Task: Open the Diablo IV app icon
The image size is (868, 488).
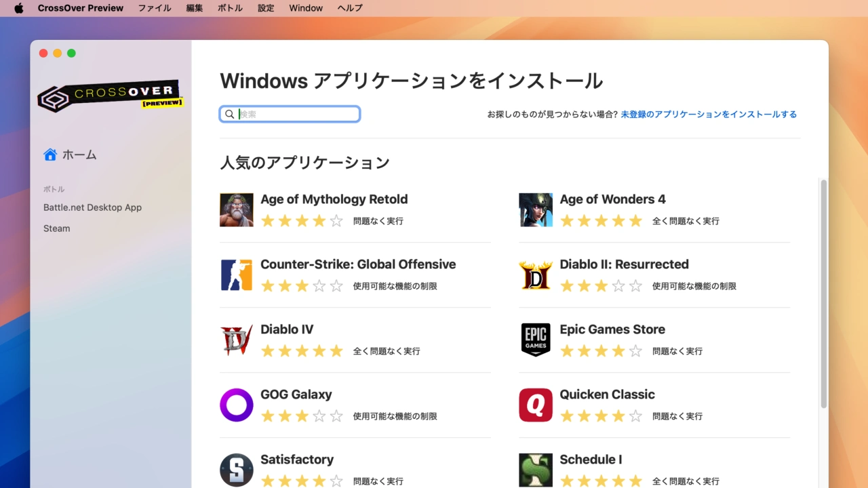Action: 236,340
